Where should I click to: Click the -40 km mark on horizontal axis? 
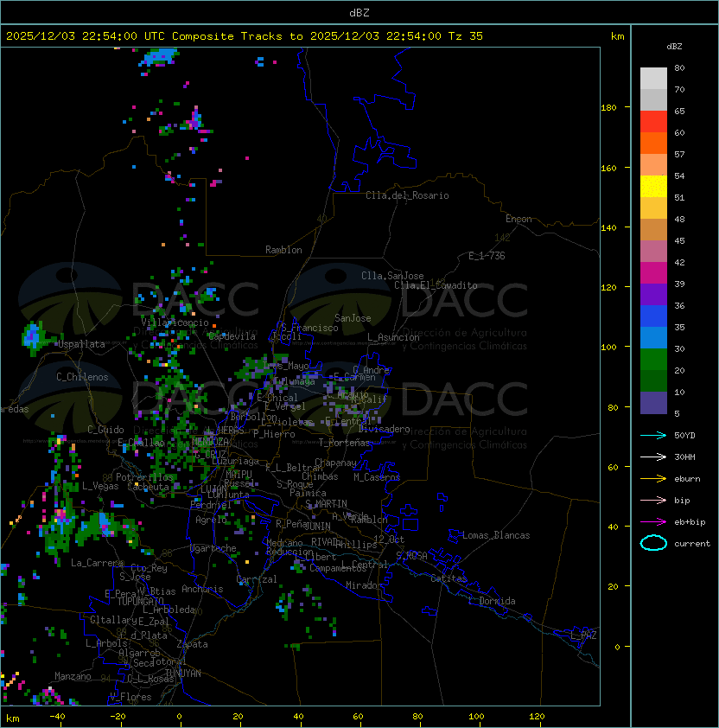57,717
